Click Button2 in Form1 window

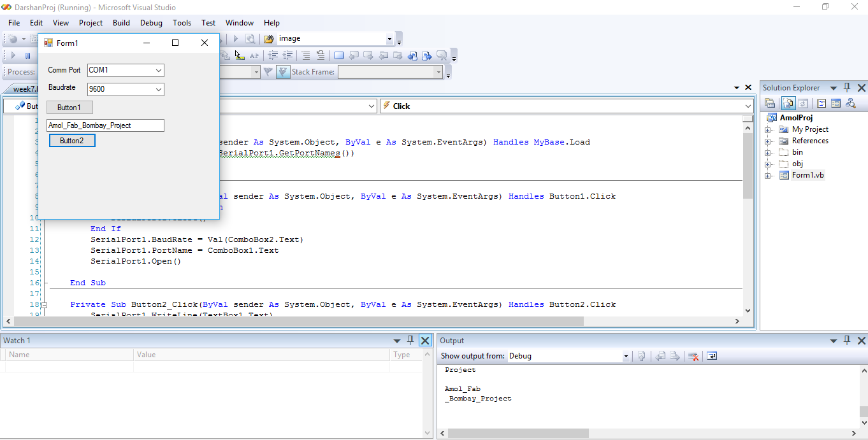(x=72, y=141)
